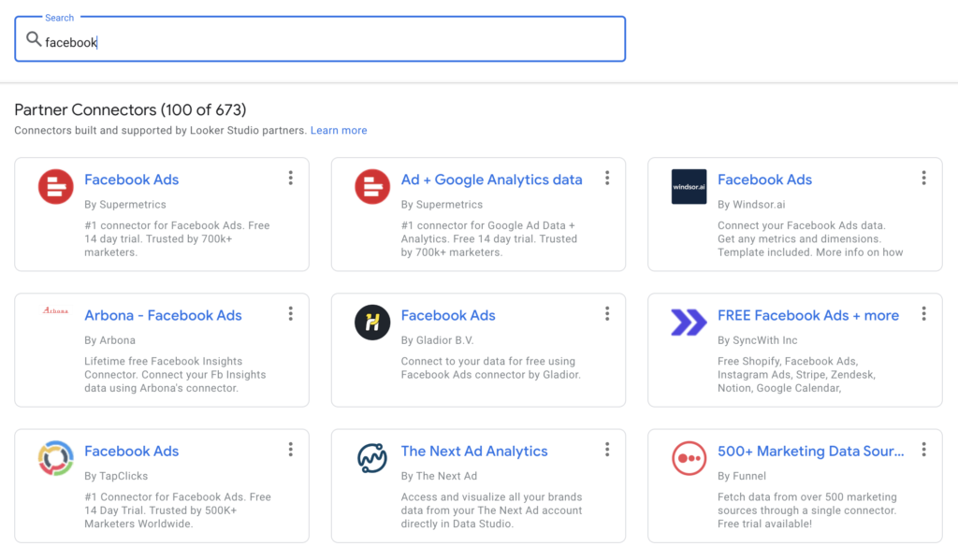The image size is (958, 560).
Task: Click '#1 connector for Google Ad Data' description
Action: (x=489, y=238)
